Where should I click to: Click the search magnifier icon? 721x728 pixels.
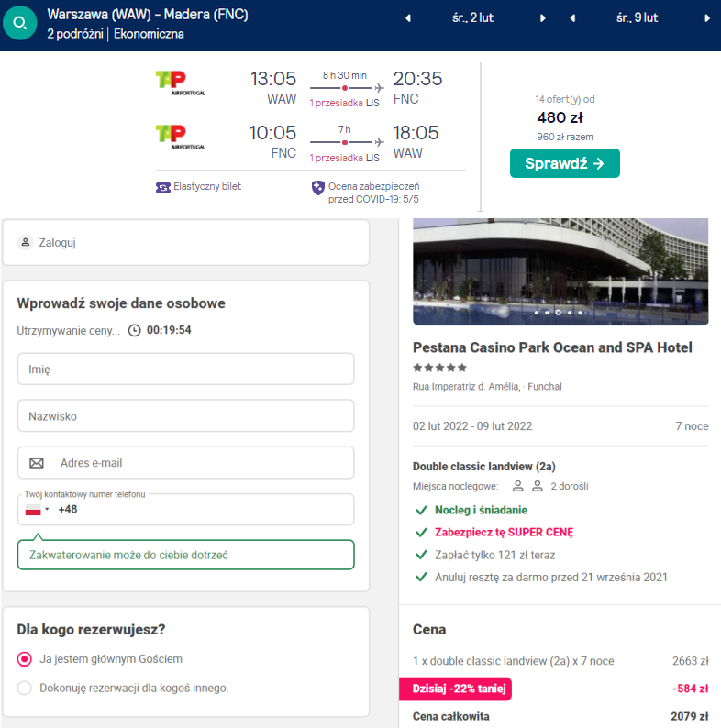pos(19,24)
